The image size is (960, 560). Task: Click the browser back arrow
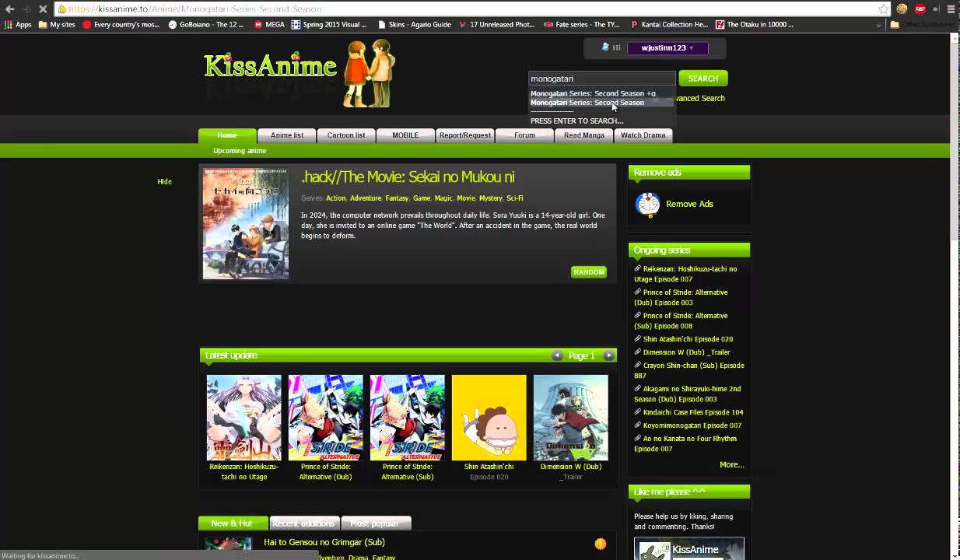point(9,9)
